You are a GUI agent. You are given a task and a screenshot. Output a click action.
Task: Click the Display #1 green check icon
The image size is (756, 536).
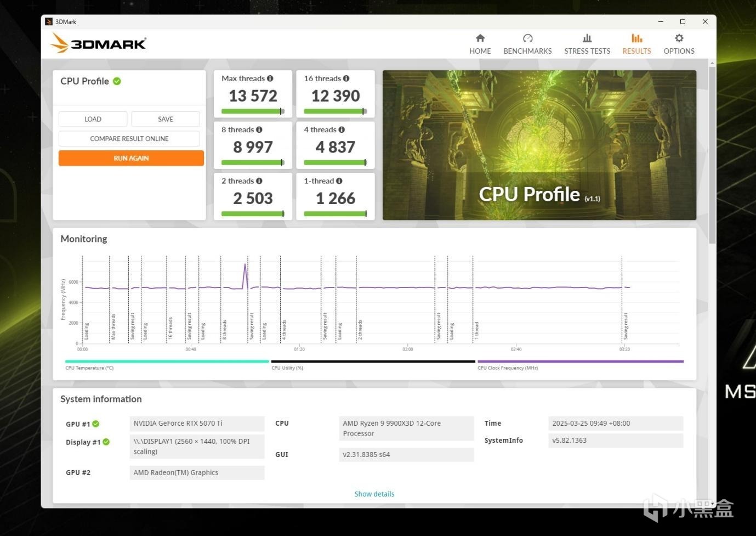tap(106, 442)
